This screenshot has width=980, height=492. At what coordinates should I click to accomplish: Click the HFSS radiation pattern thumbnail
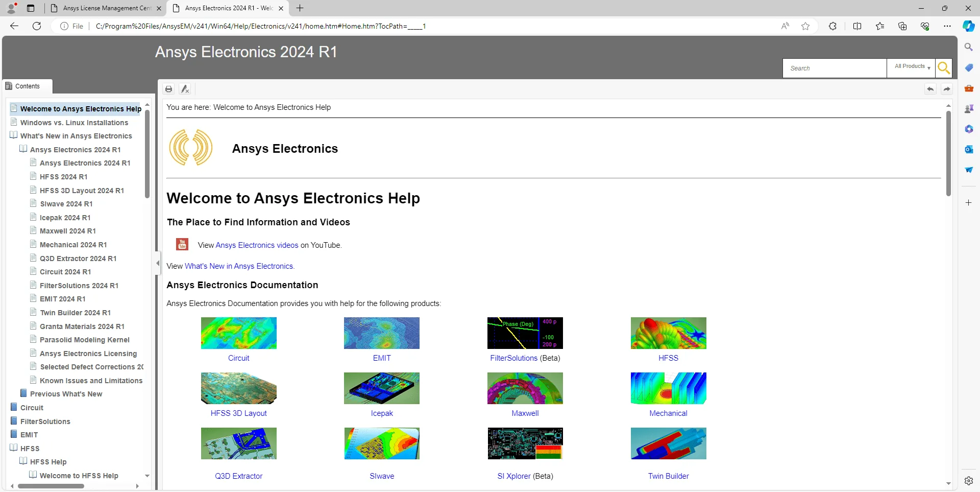669,333
